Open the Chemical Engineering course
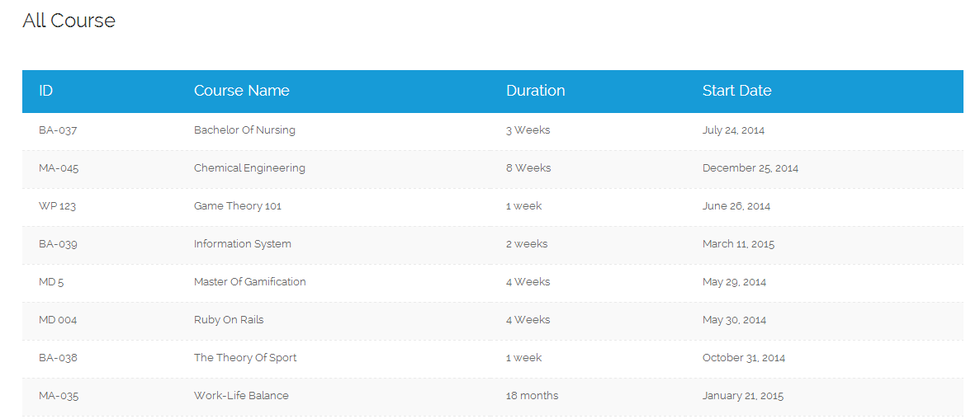Screen dimensions: 980x419 click(x=249, y=168)
